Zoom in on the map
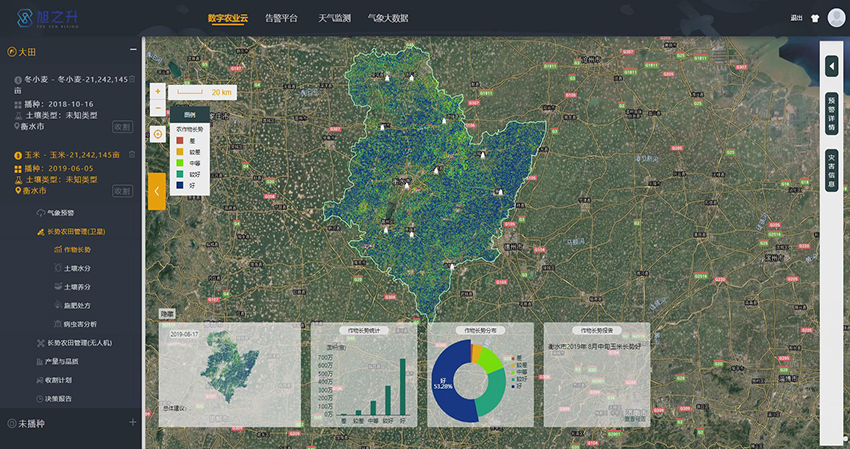The width and height of the screenshot is (850, 449). (157, 91)
